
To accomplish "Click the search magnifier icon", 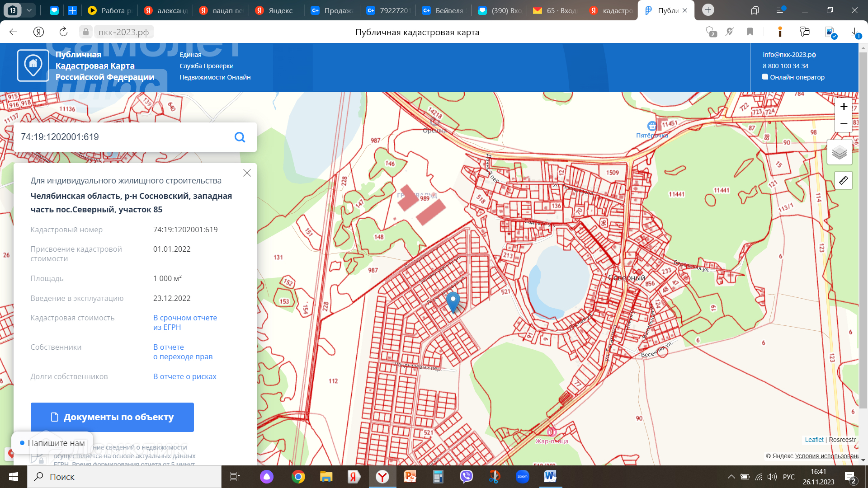I will click(x=240, y=137).
